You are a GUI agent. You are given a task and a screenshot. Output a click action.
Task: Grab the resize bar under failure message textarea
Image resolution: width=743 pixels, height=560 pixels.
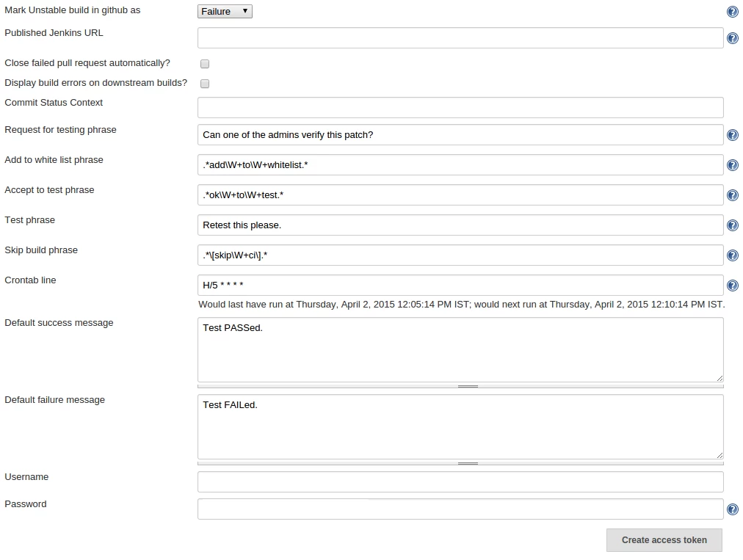click(x=460, y=463)
